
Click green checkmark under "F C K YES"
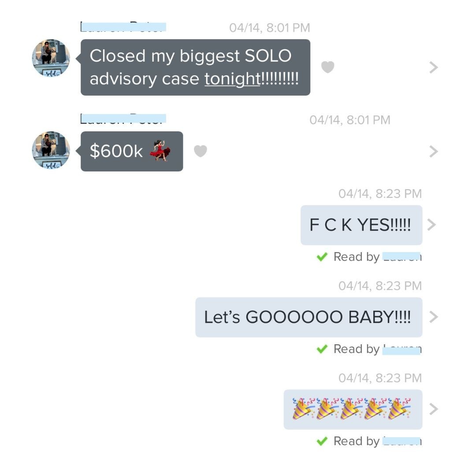(322, 257)
